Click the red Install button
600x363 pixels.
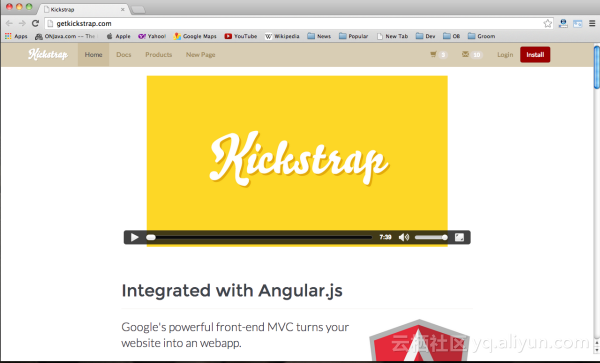[535, 55]
